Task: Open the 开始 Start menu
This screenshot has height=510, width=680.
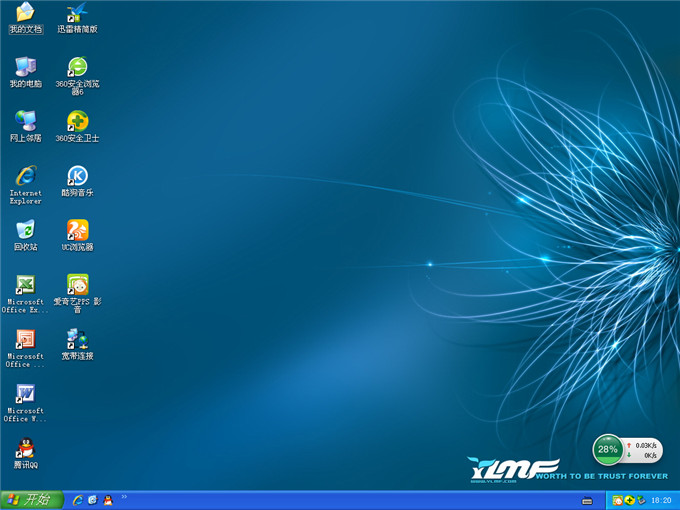Action: [x=30, y=499]
